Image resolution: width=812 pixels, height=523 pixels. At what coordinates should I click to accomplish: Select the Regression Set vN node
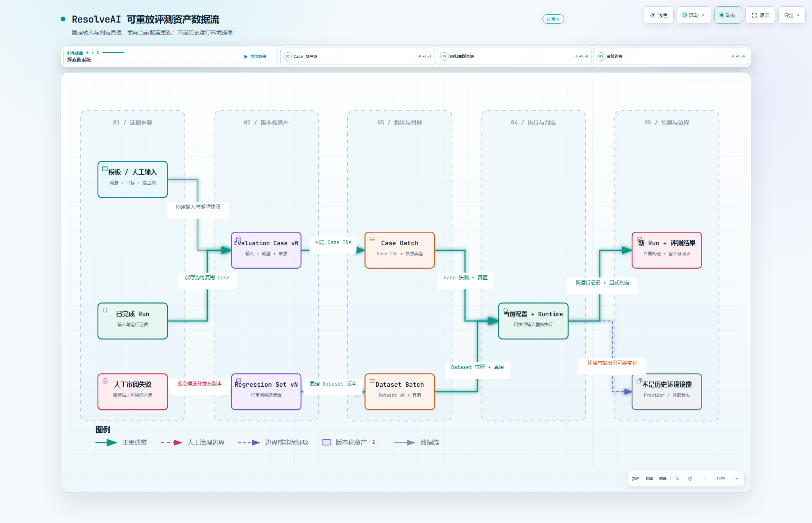[x=266, y=392]
